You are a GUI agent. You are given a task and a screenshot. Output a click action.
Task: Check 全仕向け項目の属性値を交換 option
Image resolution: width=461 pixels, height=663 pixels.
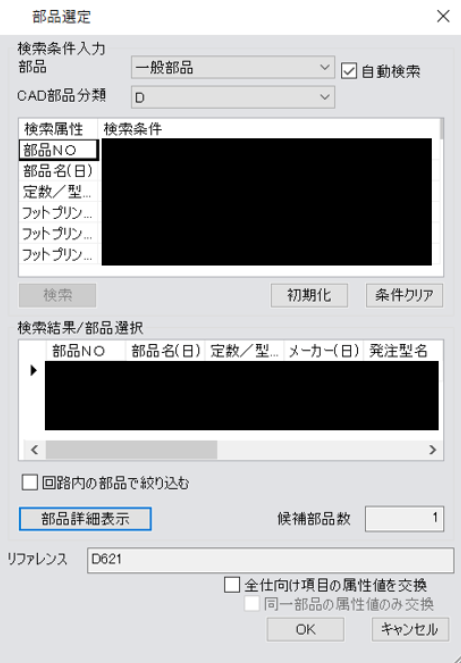tap(232, 585)
